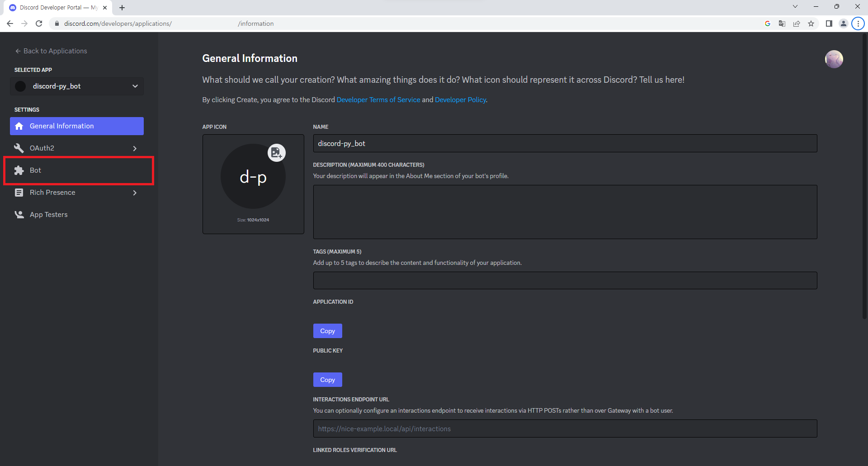
Task: Bookmark this page with the star icon
Action: point(811,24)
